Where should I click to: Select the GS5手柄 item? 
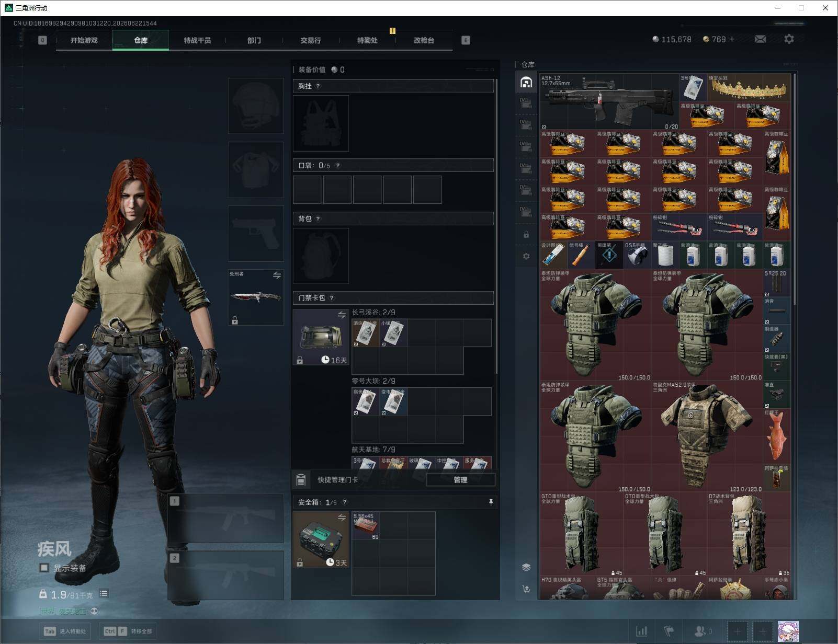click(637, 255)
